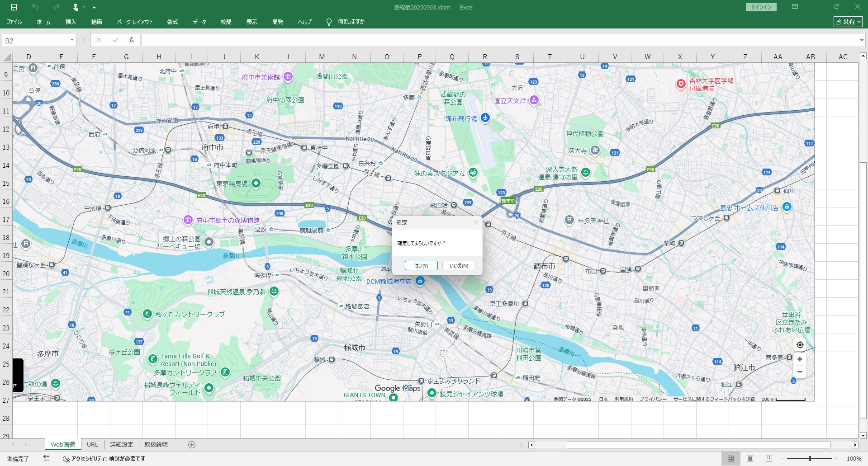
Task: Open the 開発 ribbon tab
Action: pyautogui.click(x=278, y=22)
